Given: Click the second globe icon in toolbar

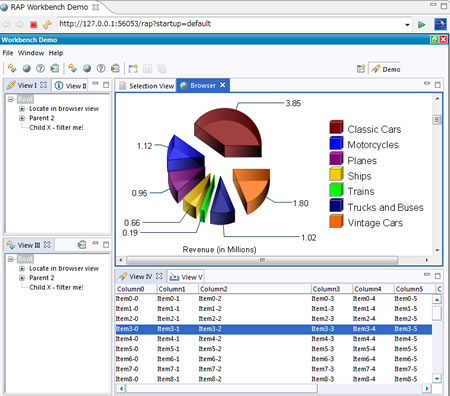Looking at the screenshot, I should (87, 68).
